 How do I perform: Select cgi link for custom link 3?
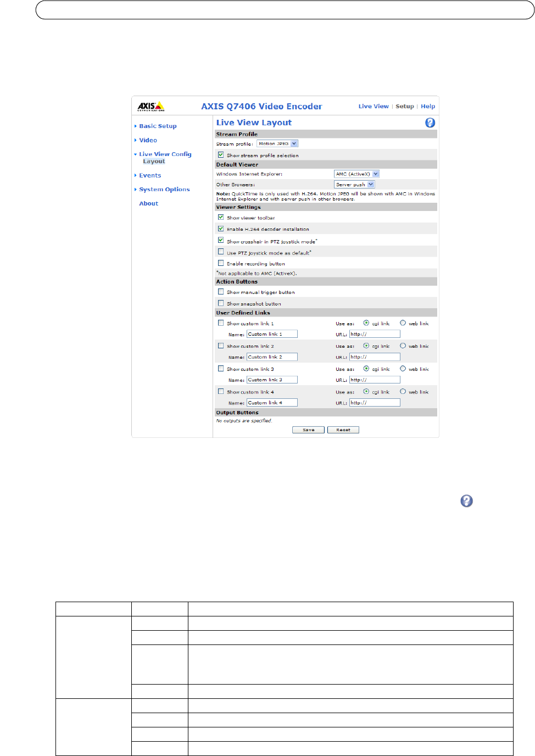366,369
